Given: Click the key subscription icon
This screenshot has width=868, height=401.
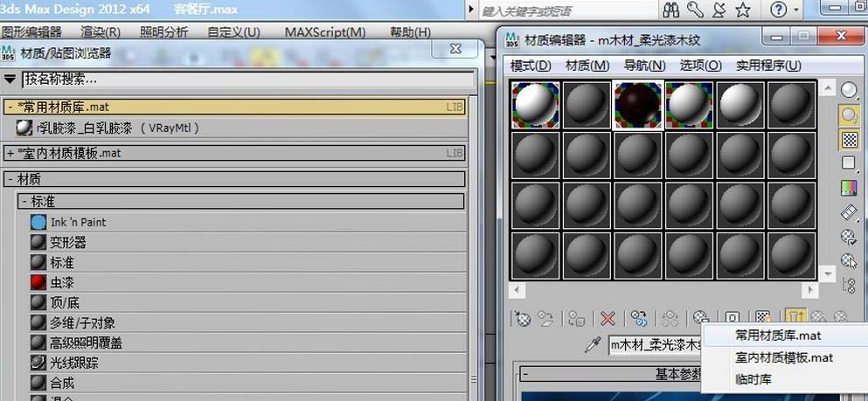Looking at the screenshot, I should click(x=695, y=10).
